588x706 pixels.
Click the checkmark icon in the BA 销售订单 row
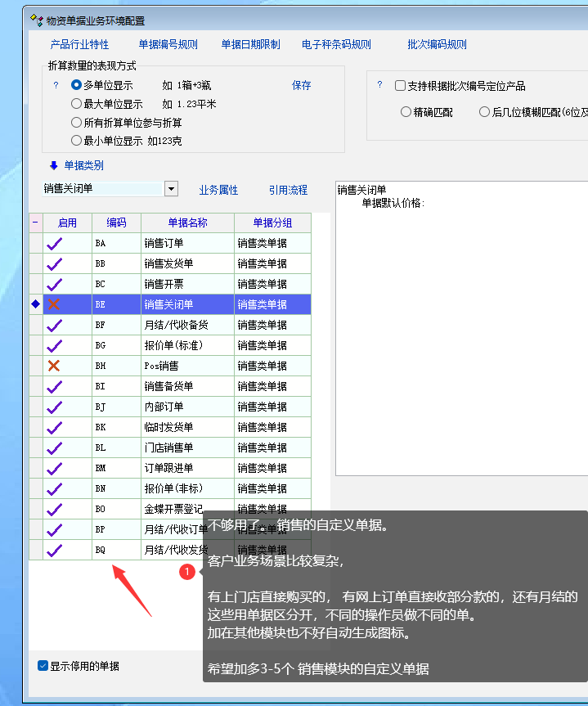pos(54,243)
